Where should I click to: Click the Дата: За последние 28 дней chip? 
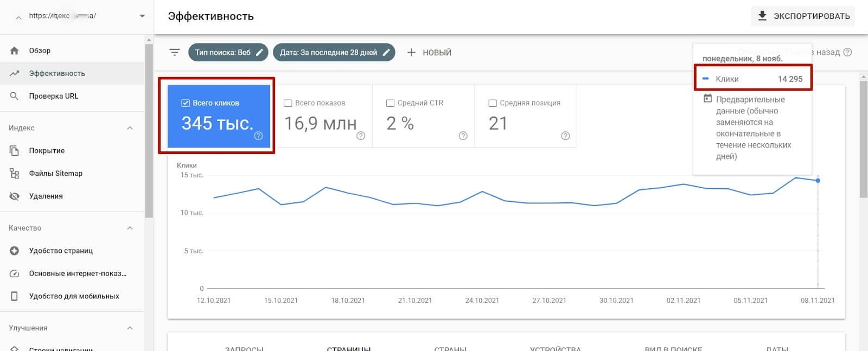tap(334, 53)
